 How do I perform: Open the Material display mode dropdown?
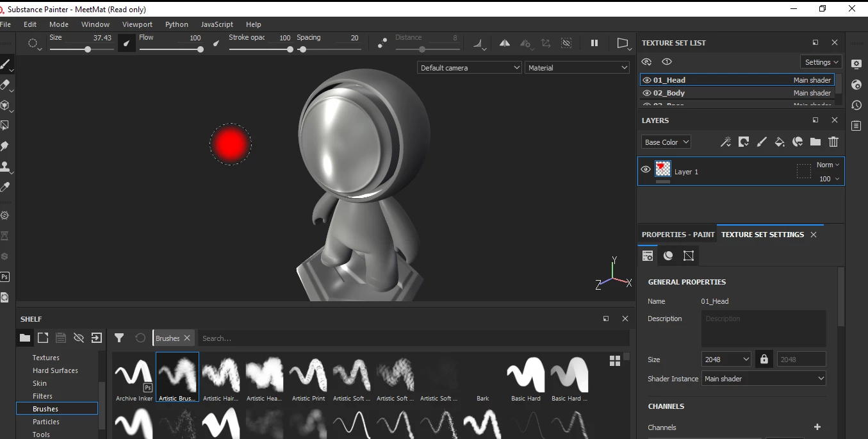[577, 67]
